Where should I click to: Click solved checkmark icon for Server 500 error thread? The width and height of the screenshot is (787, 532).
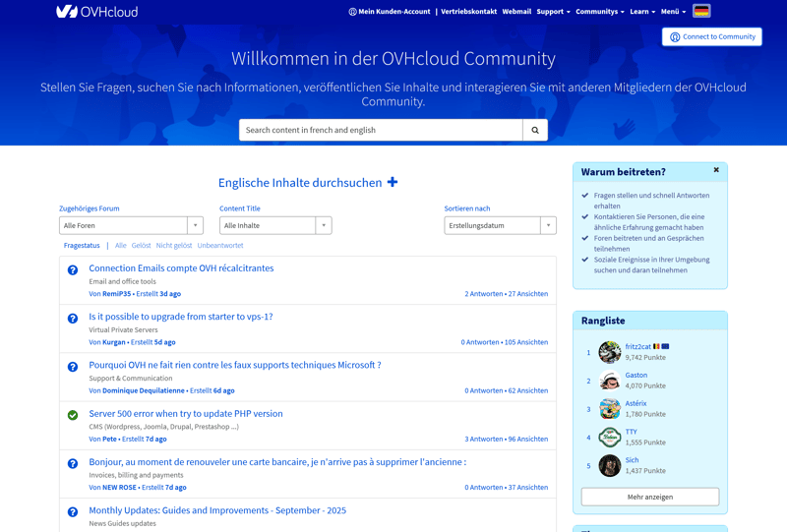73,415
